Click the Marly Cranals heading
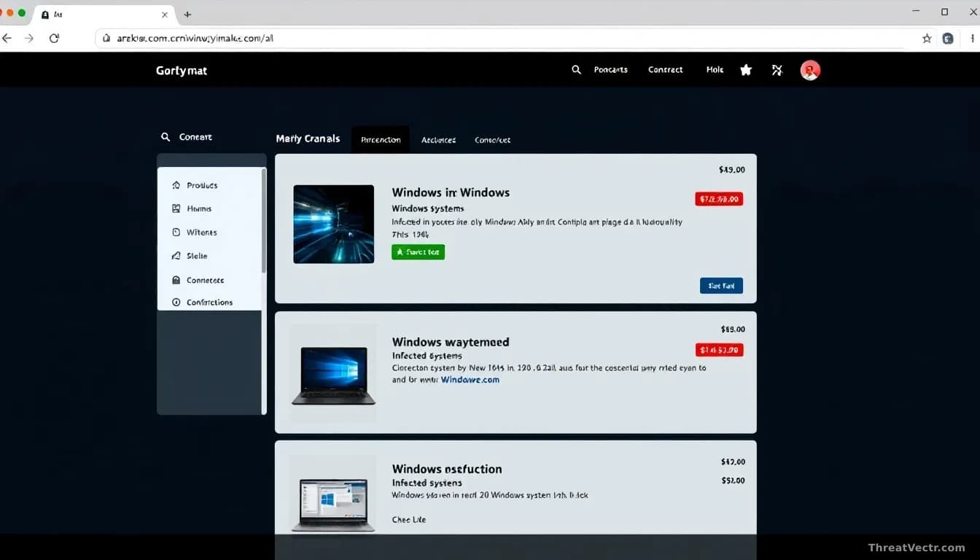 click(308, 139)
